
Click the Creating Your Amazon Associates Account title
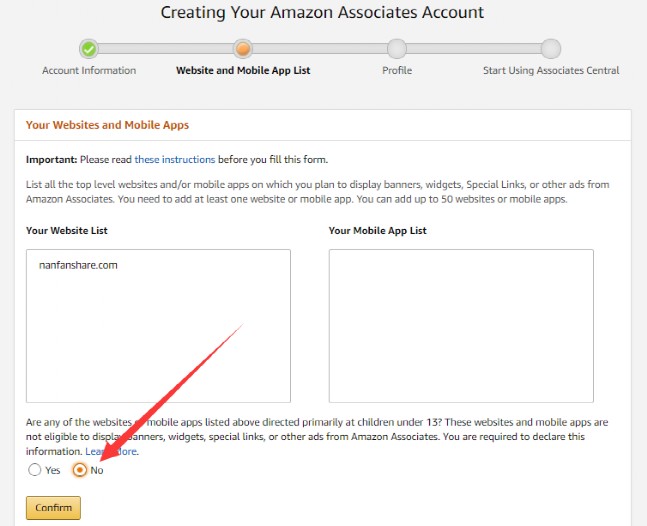pos(322,13)
